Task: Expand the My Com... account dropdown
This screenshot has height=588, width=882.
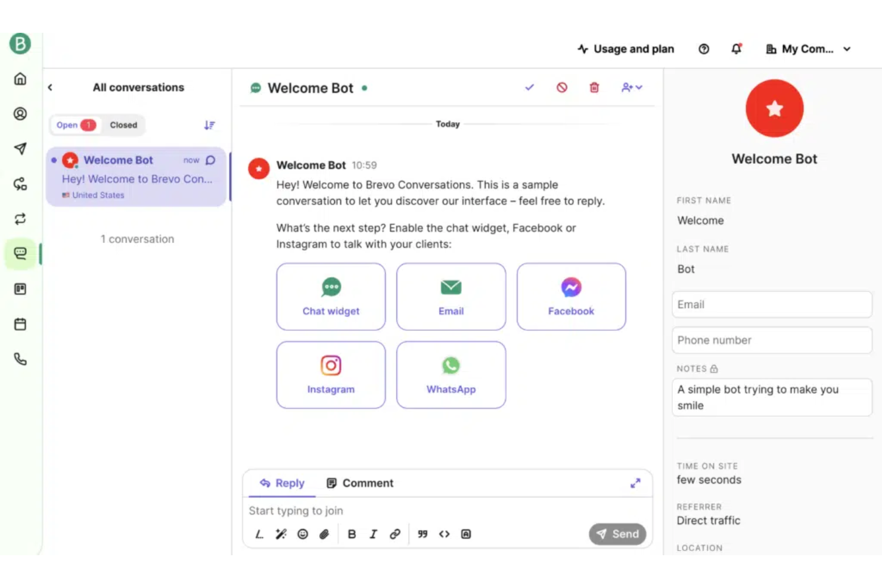Action: [808, 49]
